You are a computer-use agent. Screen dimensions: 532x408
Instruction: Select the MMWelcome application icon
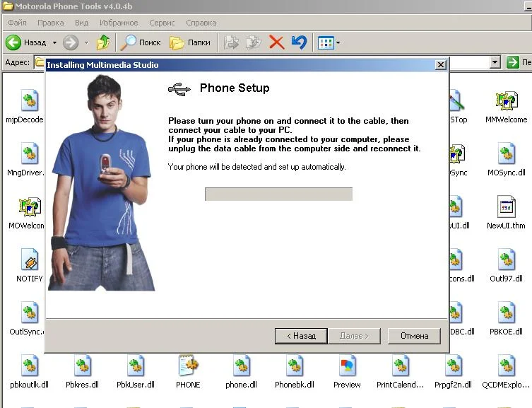[x=507, y=100]
